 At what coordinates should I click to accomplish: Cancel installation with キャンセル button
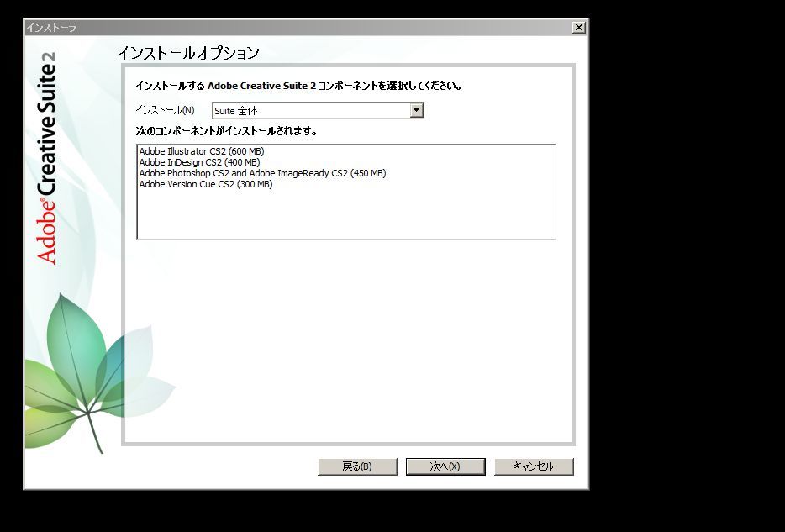(534, 466)
